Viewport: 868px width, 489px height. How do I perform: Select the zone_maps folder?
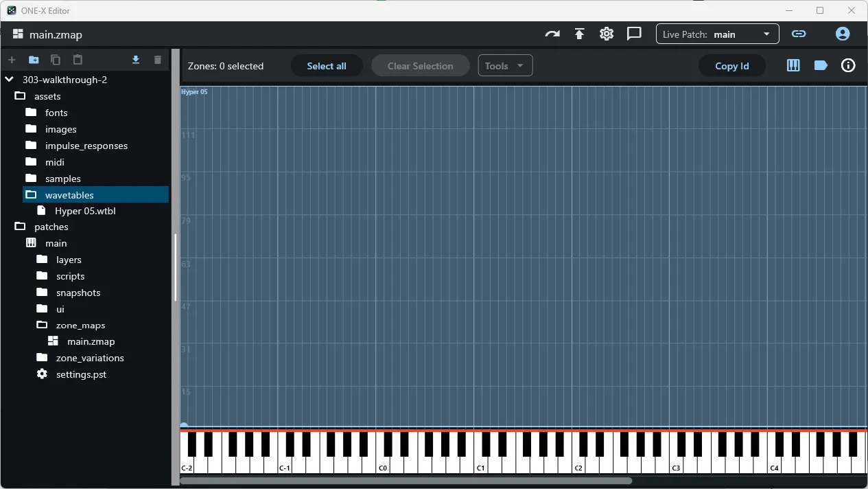(80, 326)
